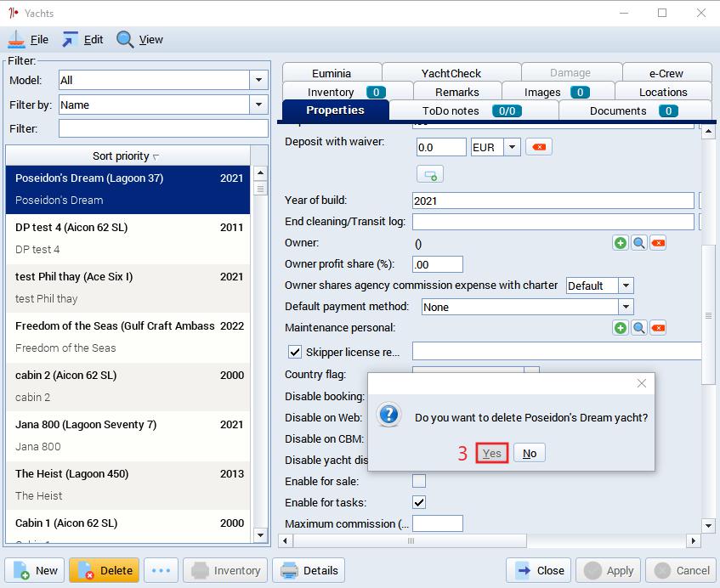Clear Maintenance personal with the red icon

(658, 328)
